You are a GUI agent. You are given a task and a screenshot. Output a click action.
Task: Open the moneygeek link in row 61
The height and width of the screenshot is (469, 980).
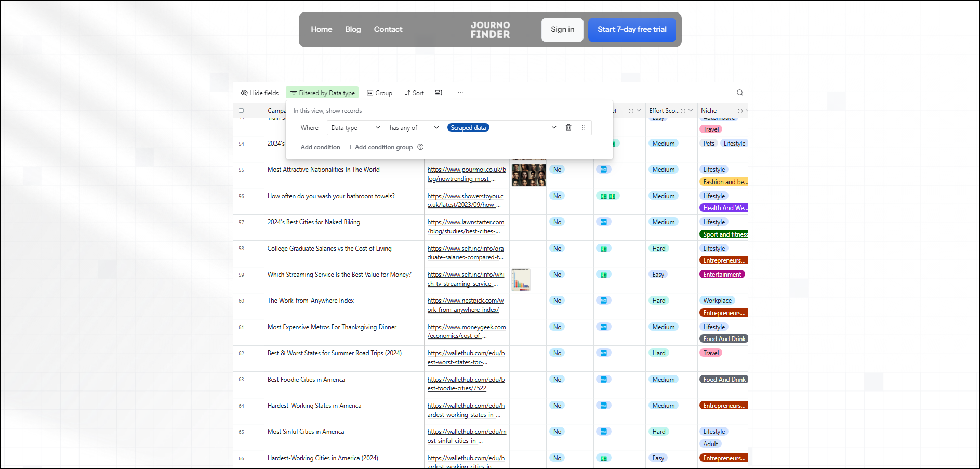point(466,331)
